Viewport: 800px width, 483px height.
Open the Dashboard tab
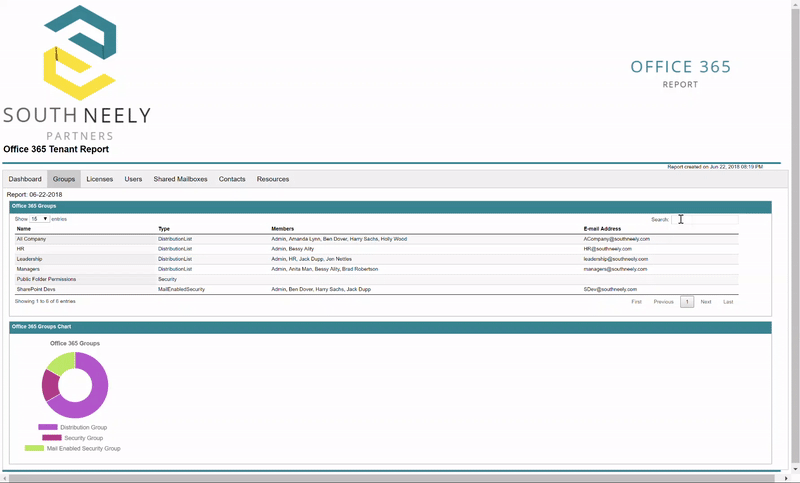[x=25, y=179]
